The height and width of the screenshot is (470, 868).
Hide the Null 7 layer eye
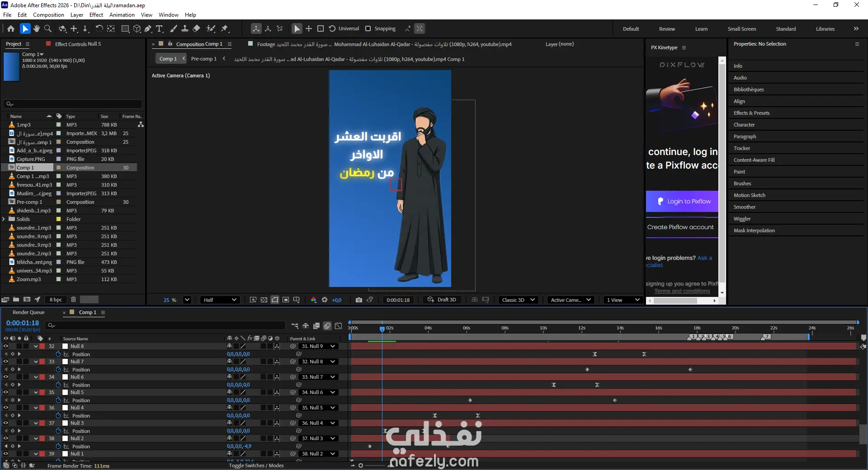6,362
